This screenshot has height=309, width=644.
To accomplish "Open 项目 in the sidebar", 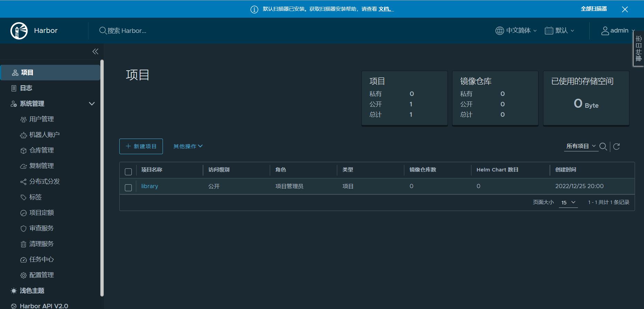I will [50, 72].
